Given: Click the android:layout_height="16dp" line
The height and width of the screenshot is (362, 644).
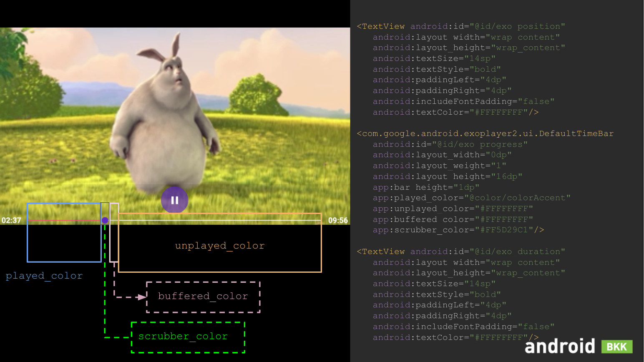Looking at the screenshot, I should pyautogui.click(x=448, y=176).
